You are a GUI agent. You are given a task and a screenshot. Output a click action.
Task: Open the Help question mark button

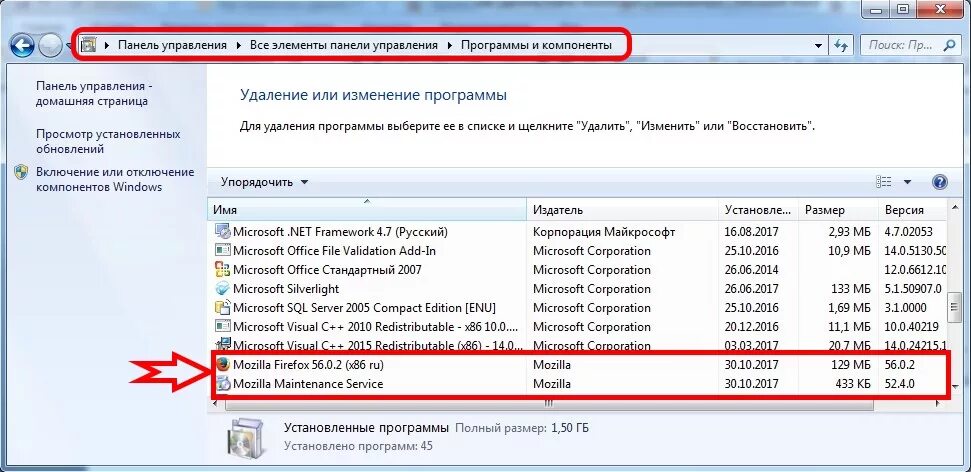(x=939, y=182)
